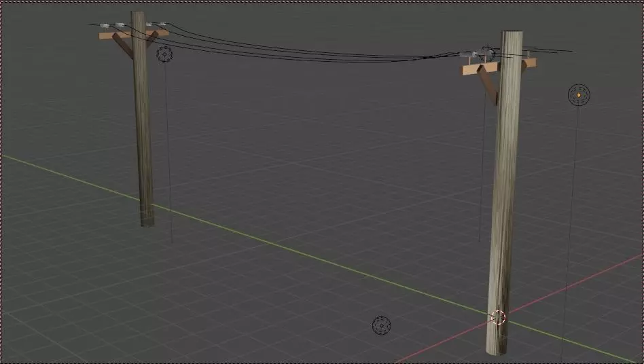Select the diagonal brace on left pole
The width and height of the screenshot is (644, 364).
123,46
